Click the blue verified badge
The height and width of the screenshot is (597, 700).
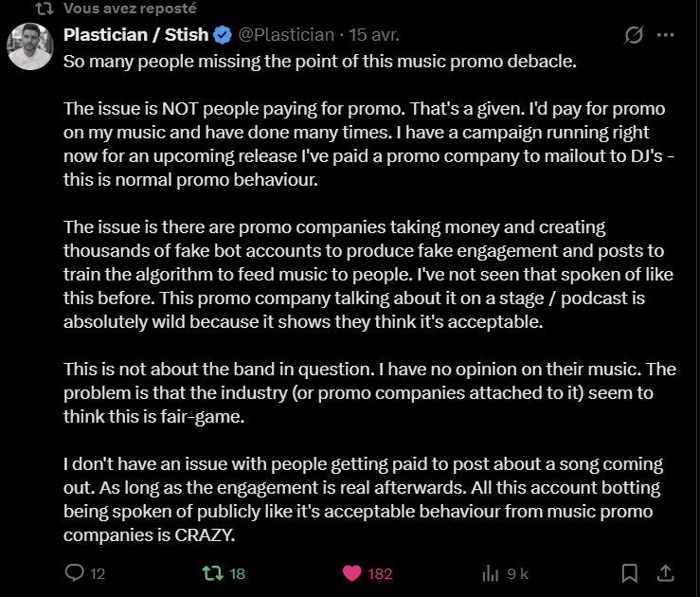coord(222,35)
